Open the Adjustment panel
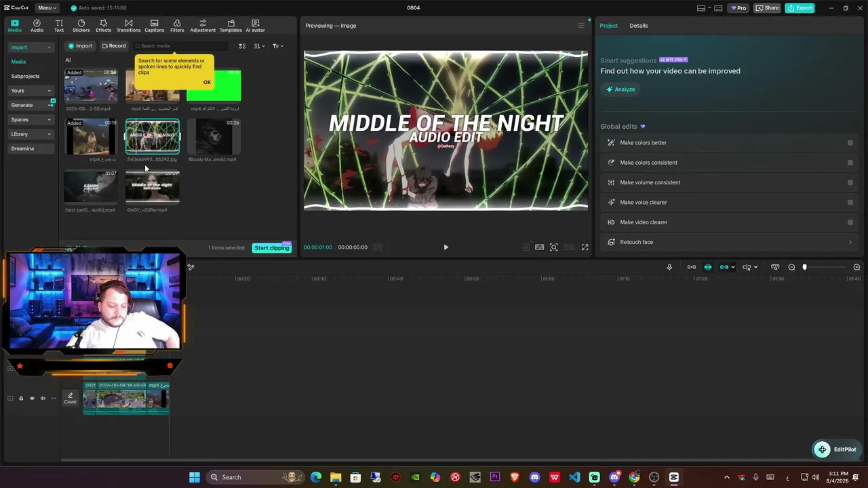The height and width of the screenshot is (488, 868). click(203, 26)
